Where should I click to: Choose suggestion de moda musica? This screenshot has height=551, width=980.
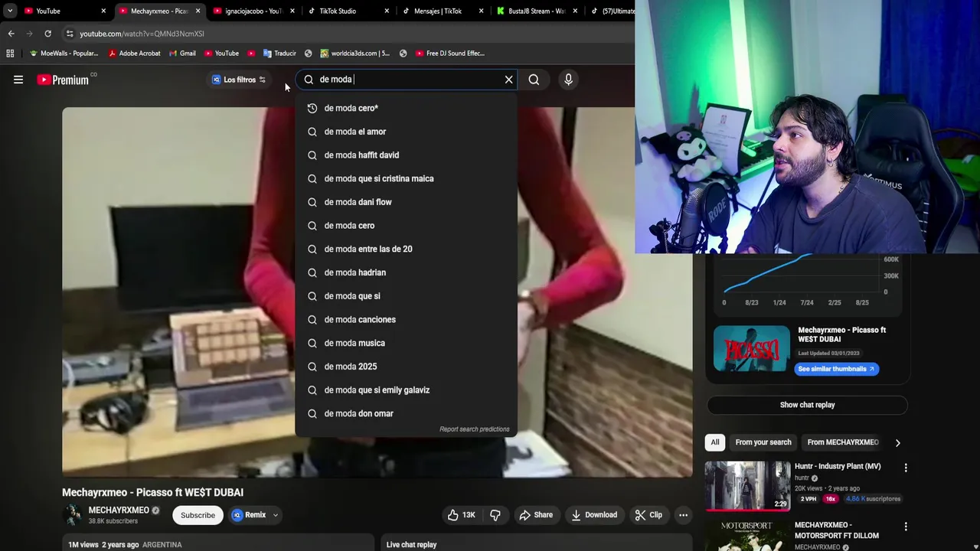407,343
